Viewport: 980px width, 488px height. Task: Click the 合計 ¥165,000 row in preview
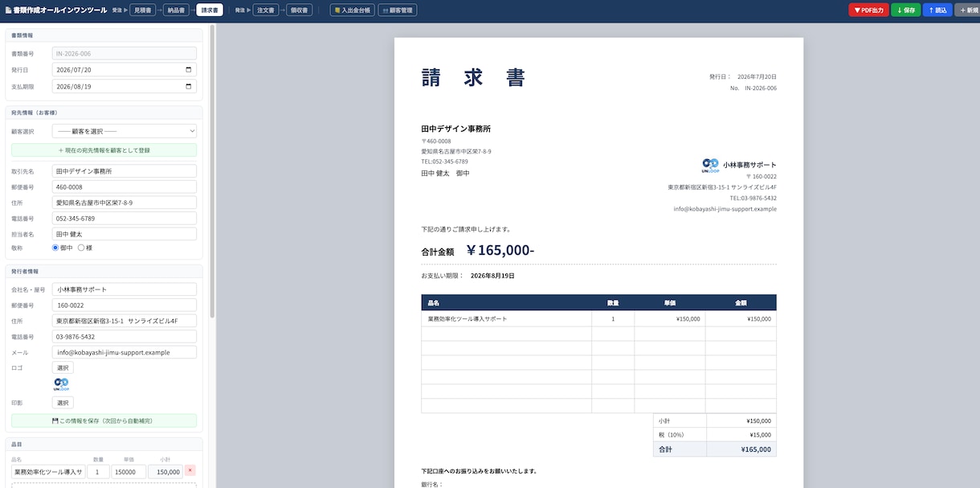click(x=715, y=449)
